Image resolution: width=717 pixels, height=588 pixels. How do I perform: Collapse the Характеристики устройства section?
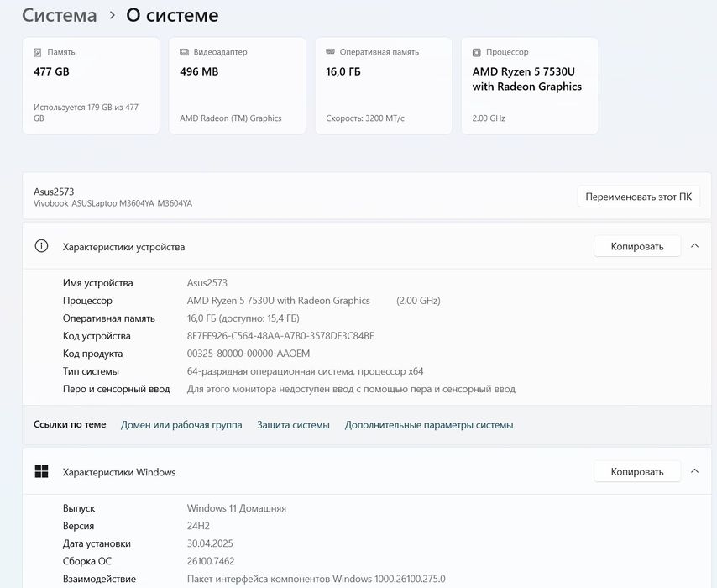(694, 246)
